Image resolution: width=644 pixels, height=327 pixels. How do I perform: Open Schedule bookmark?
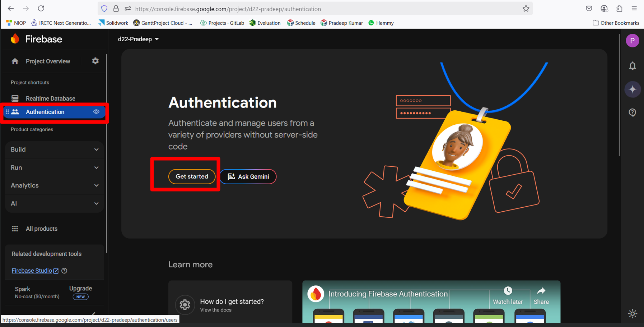tap(301, 23)
